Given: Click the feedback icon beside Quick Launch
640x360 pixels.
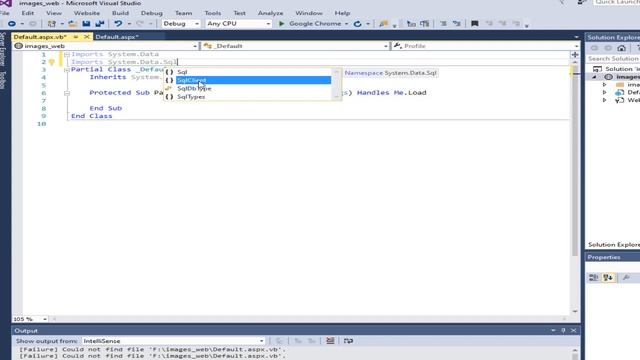Looking at the screenshot, I should tap(582, 2).
